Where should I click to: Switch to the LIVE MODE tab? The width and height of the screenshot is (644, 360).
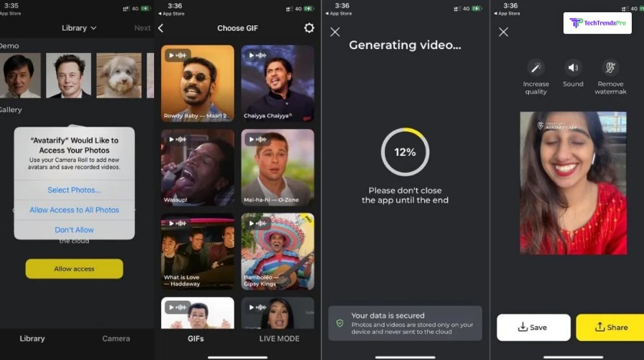279,339
